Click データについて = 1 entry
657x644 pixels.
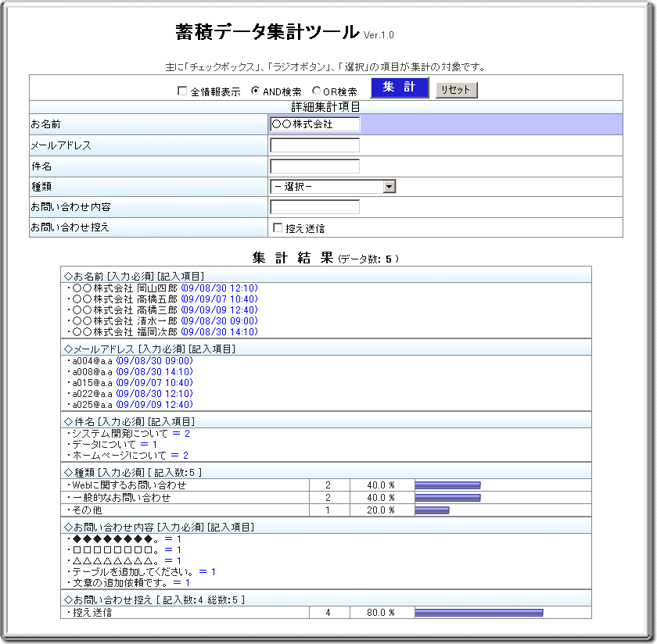tap(113, 444)
